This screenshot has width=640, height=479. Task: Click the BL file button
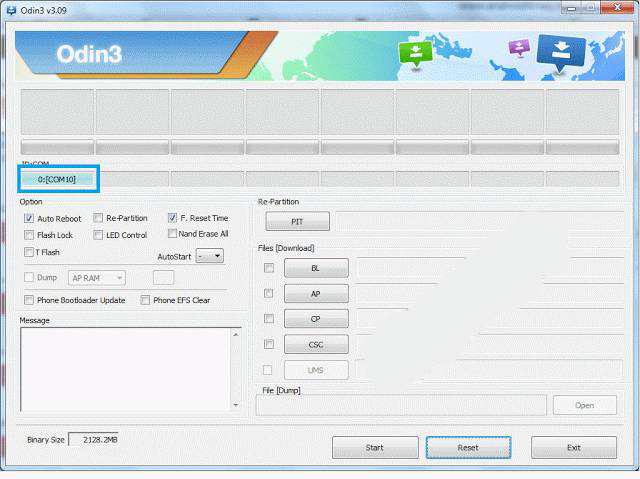point(316,268)
